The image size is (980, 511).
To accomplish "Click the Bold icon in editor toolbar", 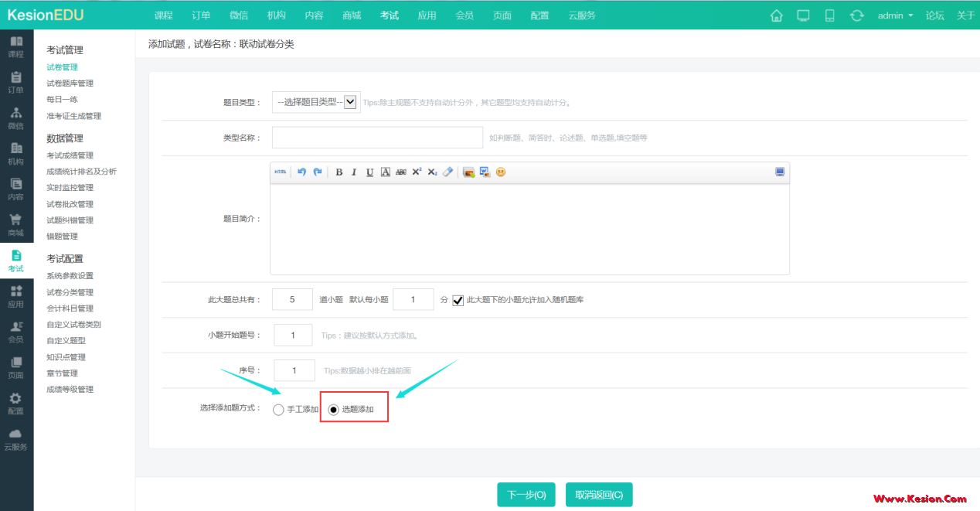I will pos(339,172).
